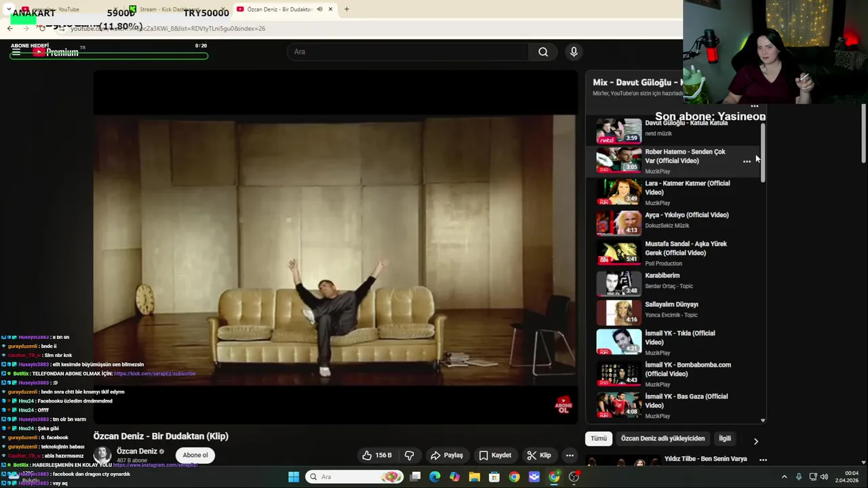The height and width of the screenshot is (488, 868).
Task: Close the Özcan Deniz tab
Action: [330, 9]
